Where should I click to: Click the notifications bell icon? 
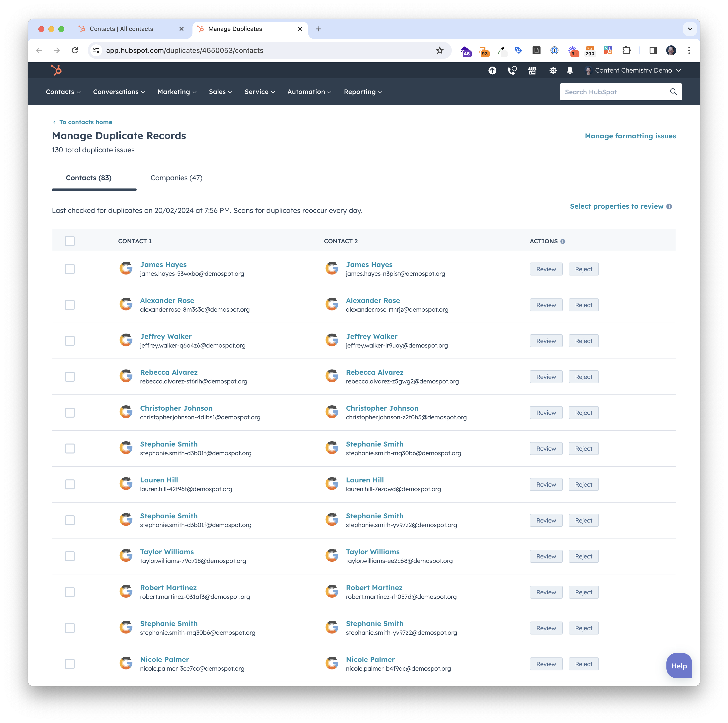pos(570,71)
